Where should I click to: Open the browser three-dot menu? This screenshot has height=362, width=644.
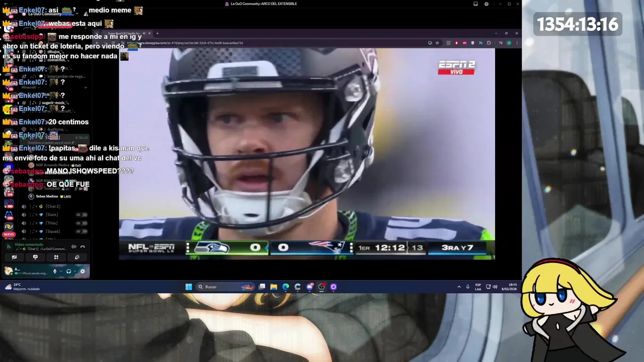point(517,43)
